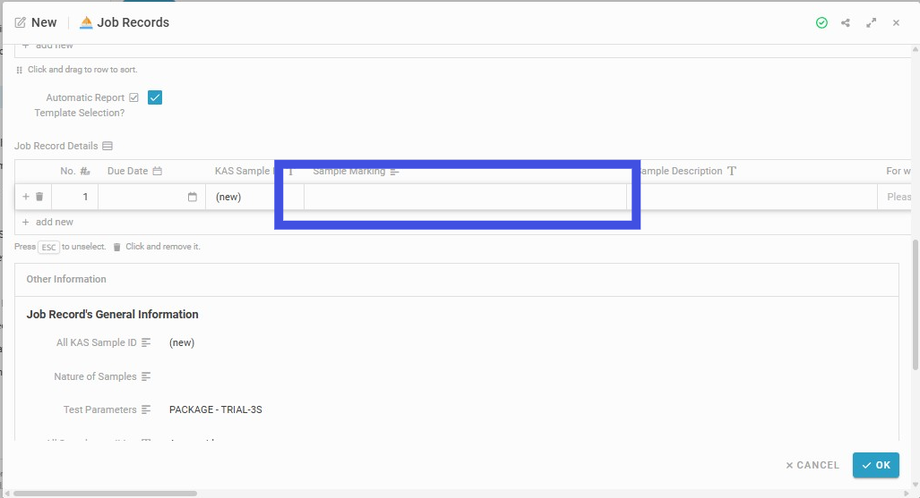
Task: Click the No. column number icon
Action: point(85,171)
